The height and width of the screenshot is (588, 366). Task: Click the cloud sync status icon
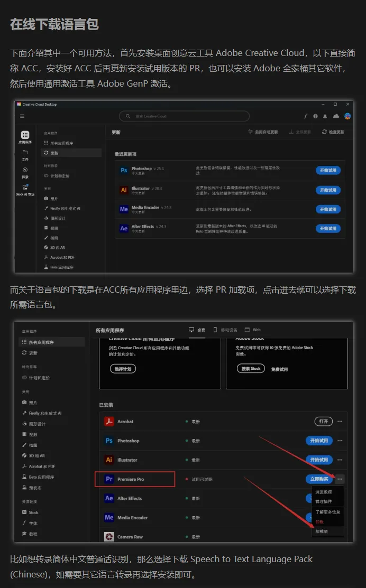pyautogui.click(x=336, y=116)
